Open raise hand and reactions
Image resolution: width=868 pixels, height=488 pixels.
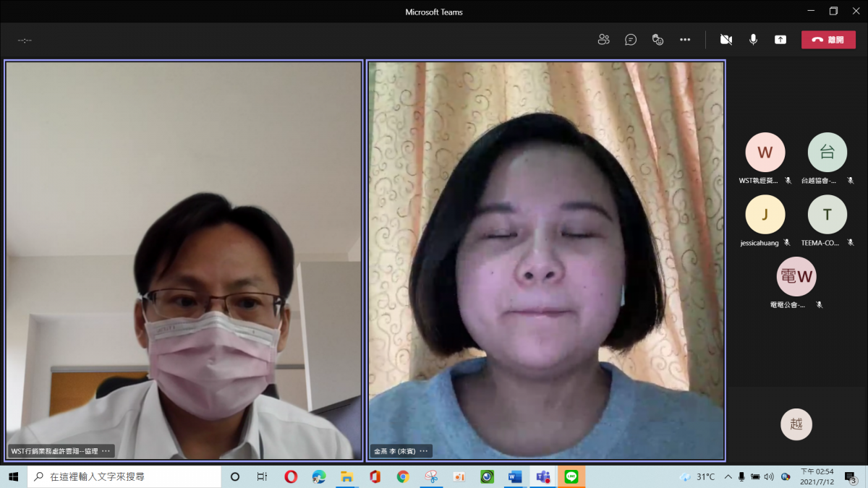[658, 40]
